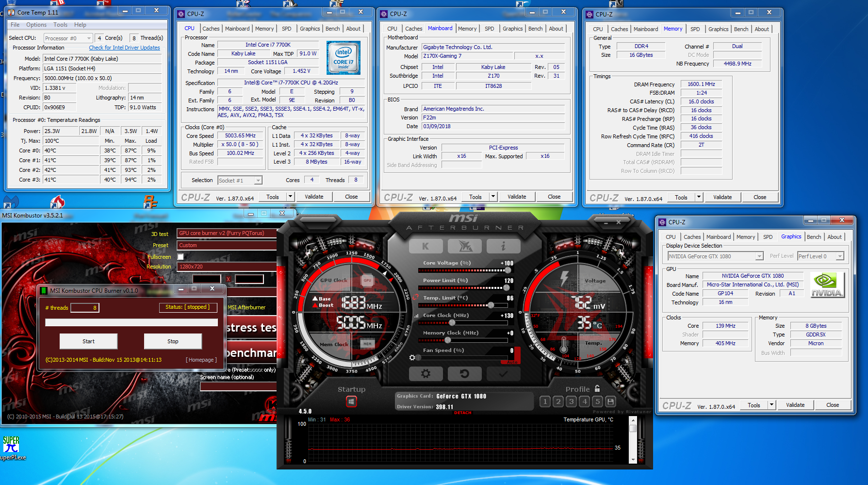868x485 pixels.
Task: Click the orange PF desktop shortcut icon
Action: (x=150, y=202)
